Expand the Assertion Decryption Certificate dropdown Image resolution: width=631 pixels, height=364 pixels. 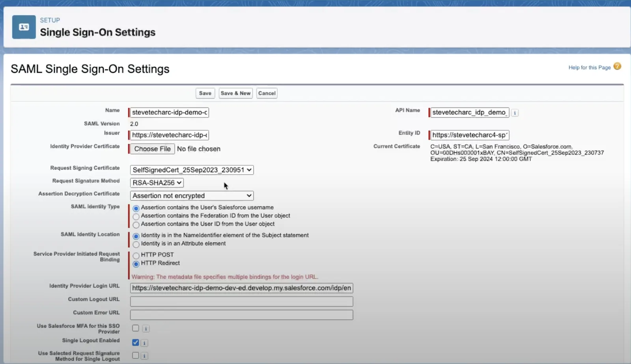click(192, 196)
